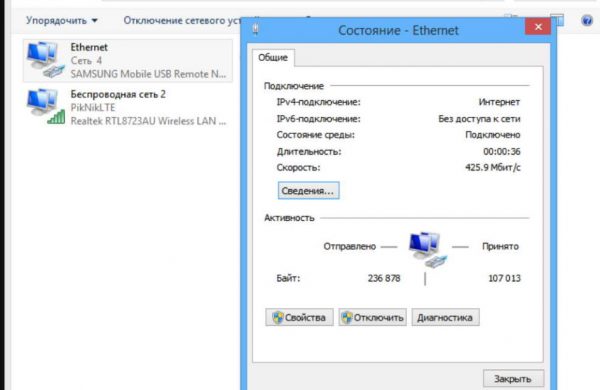Viewport: 600px width, 390px height.
Task: Click the computers activity icon between Отправлено and Принято
Action: (428, 250)
